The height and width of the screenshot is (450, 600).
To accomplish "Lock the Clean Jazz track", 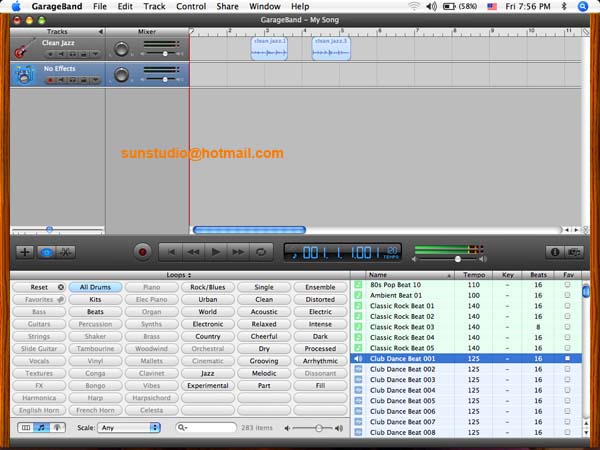I will point(84,54).
